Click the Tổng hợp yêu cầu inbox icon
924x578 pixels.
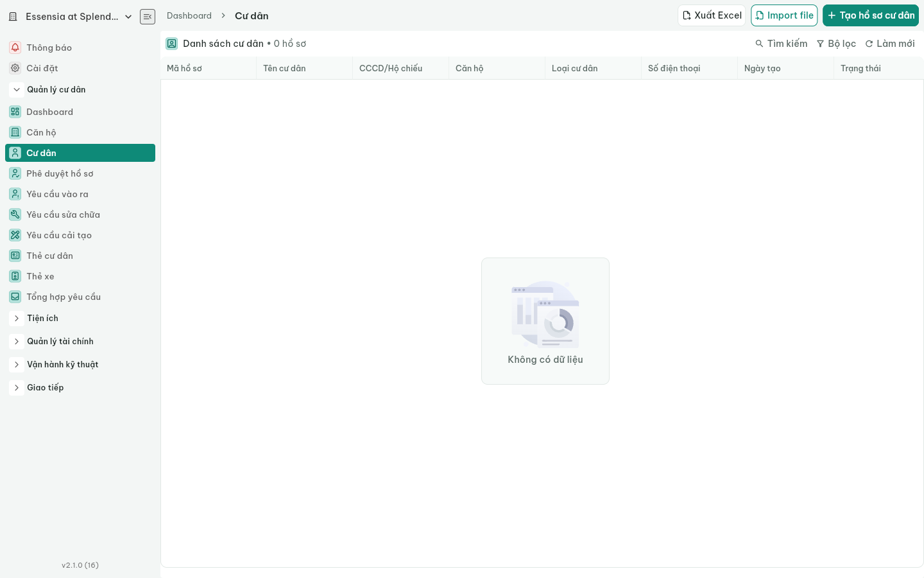click(x=15, y=297)
